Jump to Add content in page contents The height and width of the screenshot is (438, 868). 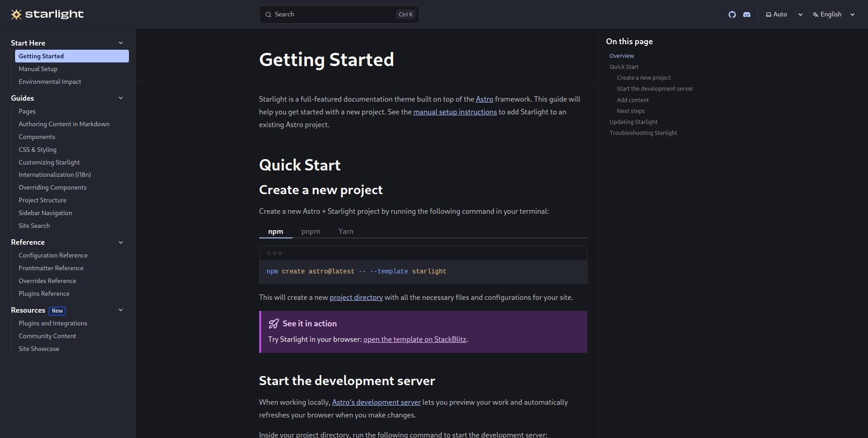click(x=632, y=100)
